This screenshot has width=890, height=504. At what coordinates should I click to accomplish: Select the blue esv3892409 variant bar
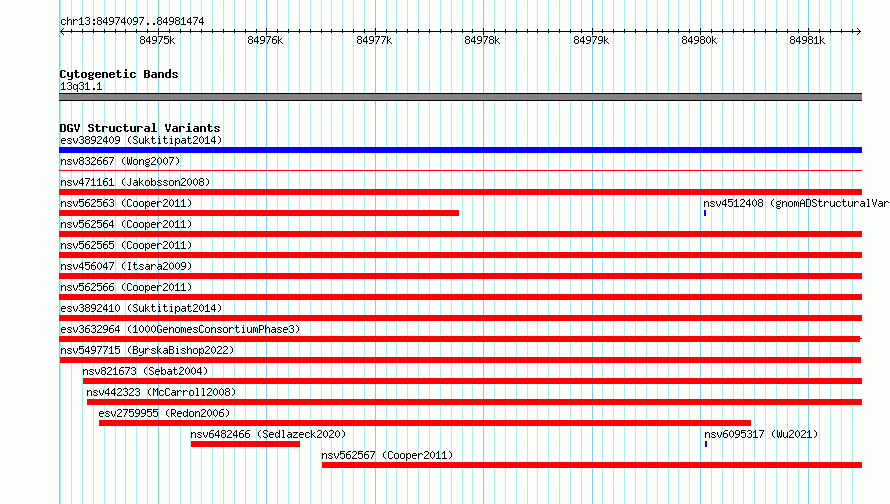460,150
